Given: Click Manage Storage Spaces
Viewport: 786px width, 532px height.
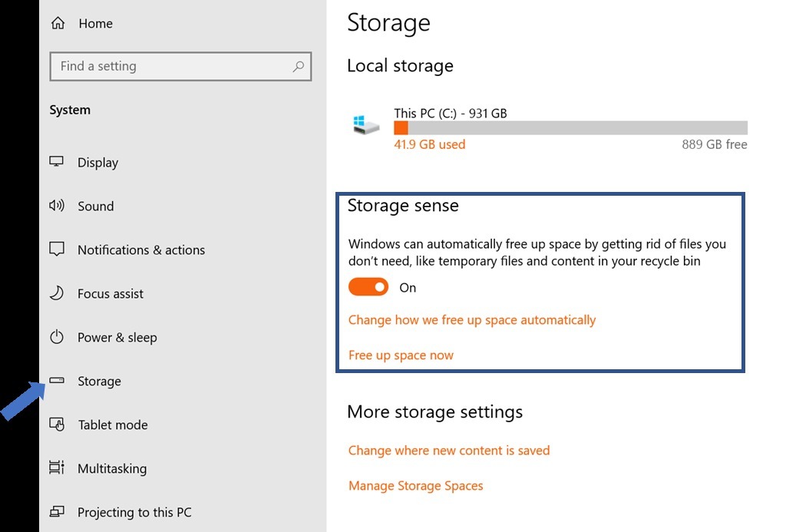Looking at the screenshot, I should pyautogui.click(x=415, y=486).
